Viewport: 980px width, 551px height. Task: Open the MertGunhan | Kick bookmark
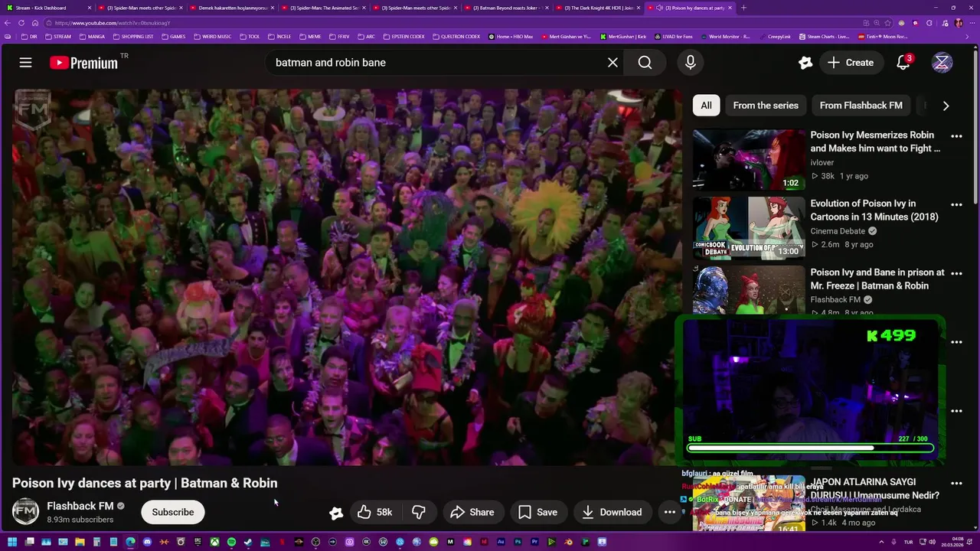(623, 37)
